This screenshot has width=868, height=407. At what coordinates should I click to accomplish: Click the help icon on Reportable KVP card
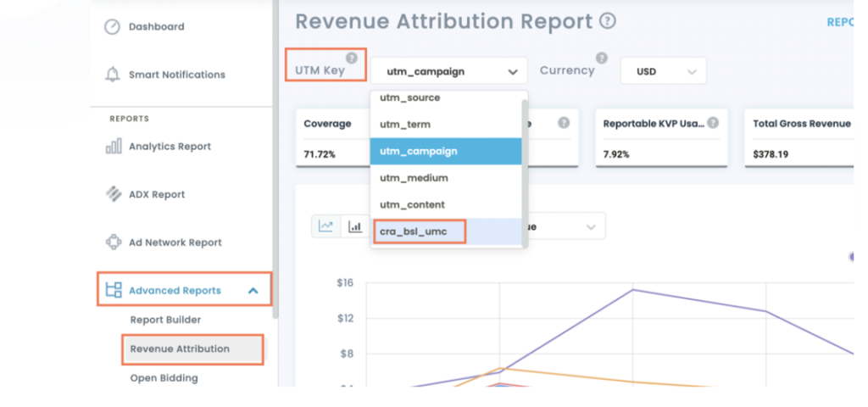(713, 123)
